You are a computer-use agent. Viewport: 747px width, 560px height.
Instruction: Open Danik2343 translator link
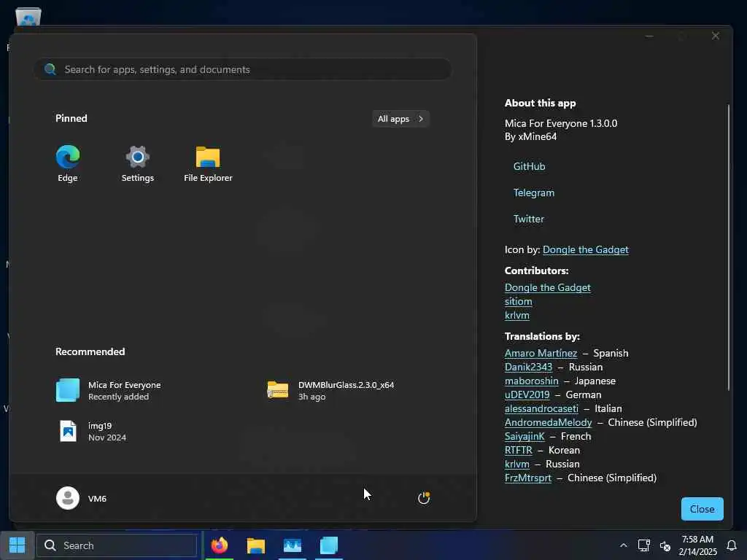click(x=528, y=367)
